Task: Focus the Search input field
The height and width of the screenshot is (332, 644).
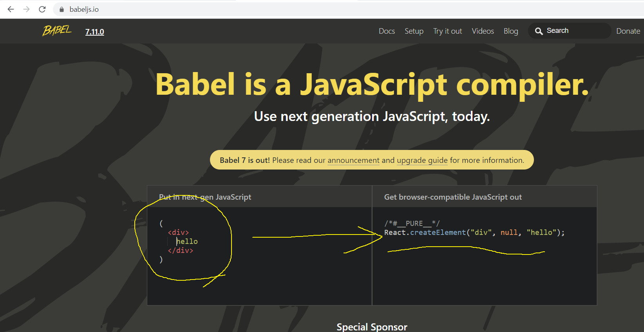Action: pos(570,31)
